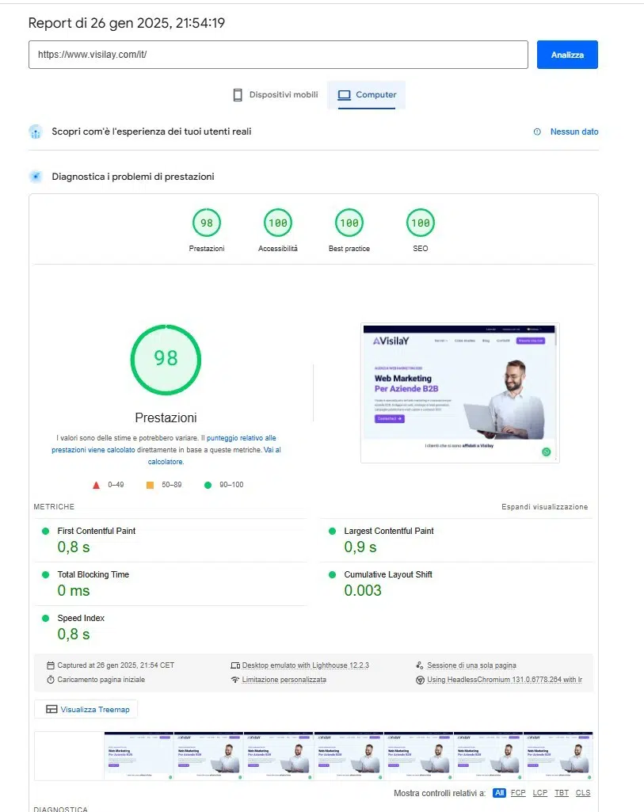Click the green dot beside Cumulative Layout Shift
Screen dimensions: 644x812
(x=333, y=574)
